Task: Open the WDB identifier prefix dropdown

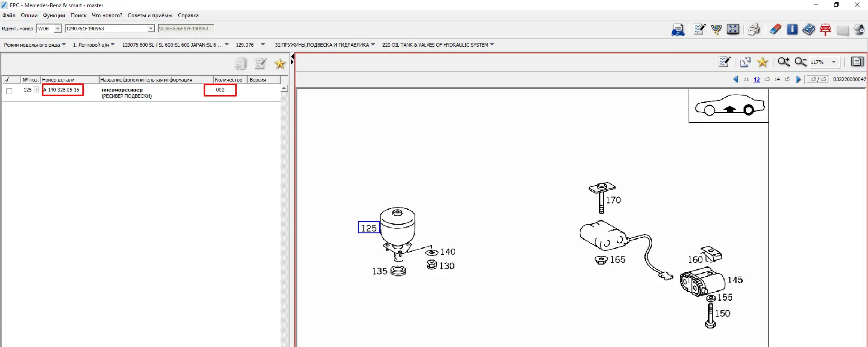Action: click(x=58, y=29)
